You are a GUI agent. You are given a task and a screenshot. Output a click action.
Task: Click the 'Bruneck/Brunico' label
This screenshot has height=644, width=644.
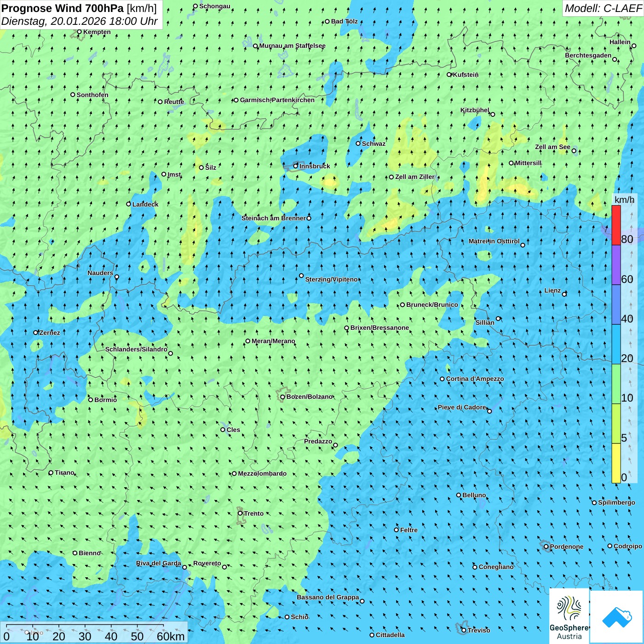(432, 305)
